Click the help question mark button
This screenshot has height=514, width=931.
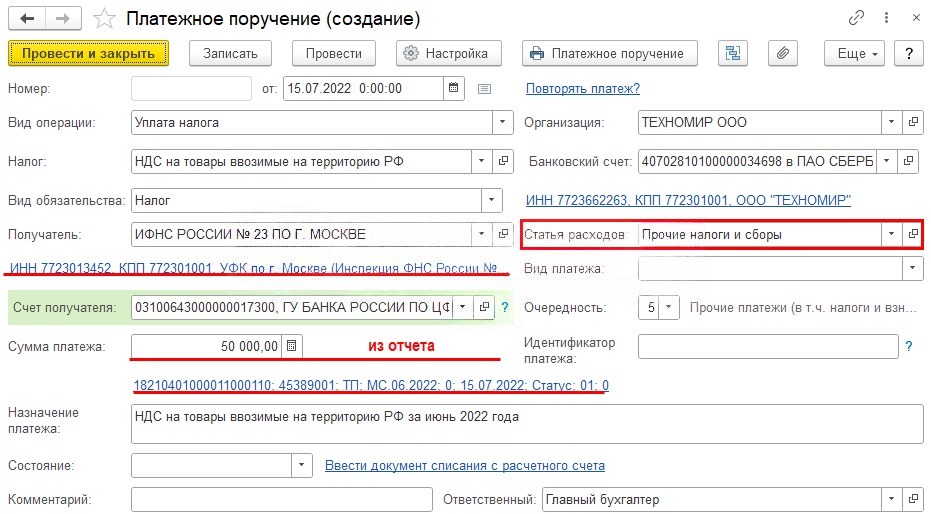click(x=908, y=53)
